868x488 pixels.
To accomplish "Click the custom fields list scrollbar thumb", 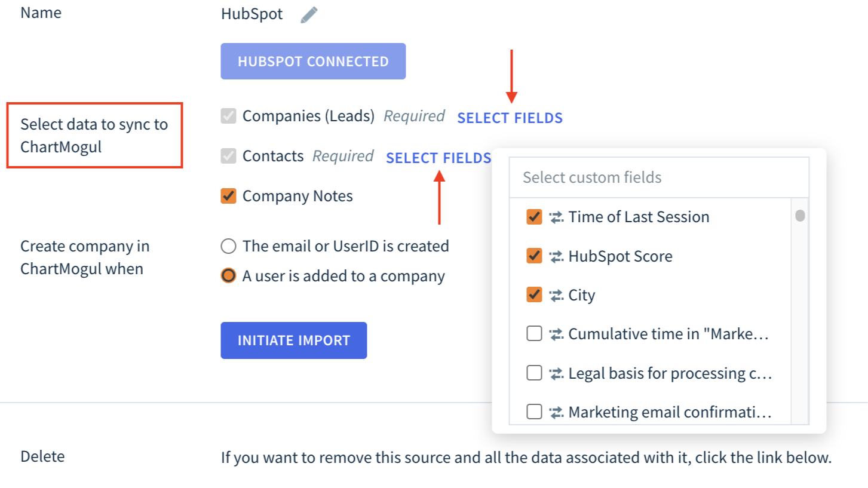I will pyautogui.click(x=800, y=216).
